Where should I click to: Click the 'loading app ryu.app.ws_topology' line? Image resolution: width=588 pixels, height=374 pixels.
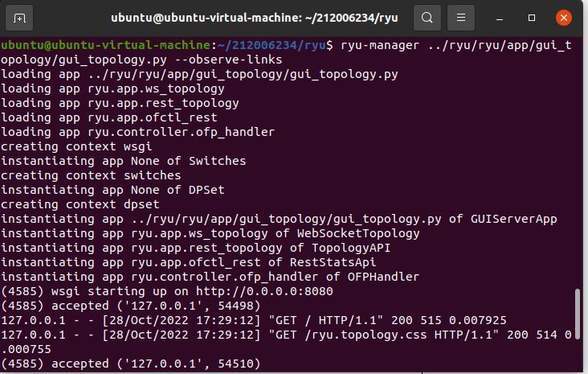tap(112, 88)
